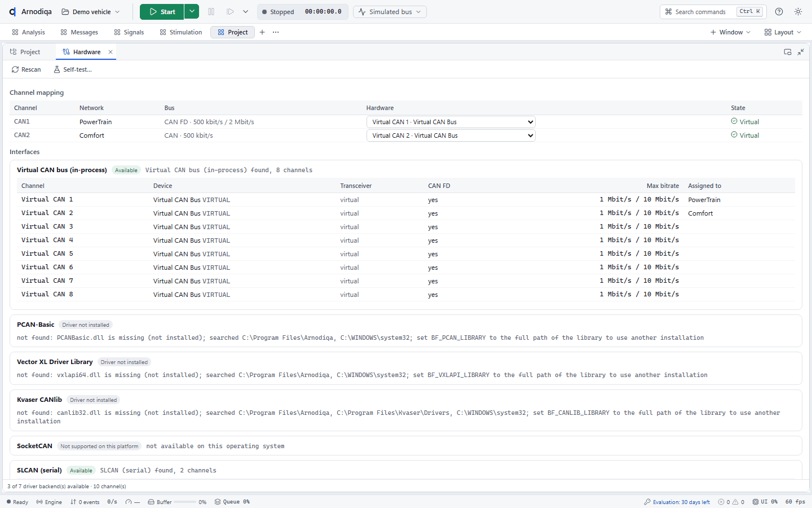Open hardware dropdown for CAN2 Comfort

coord(451,135)
